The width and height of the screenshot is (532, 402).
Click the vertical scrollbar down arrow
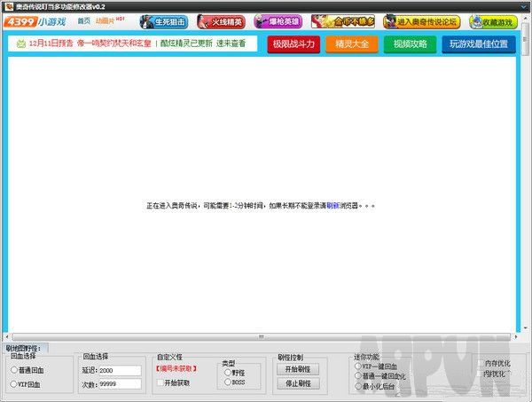526,328
